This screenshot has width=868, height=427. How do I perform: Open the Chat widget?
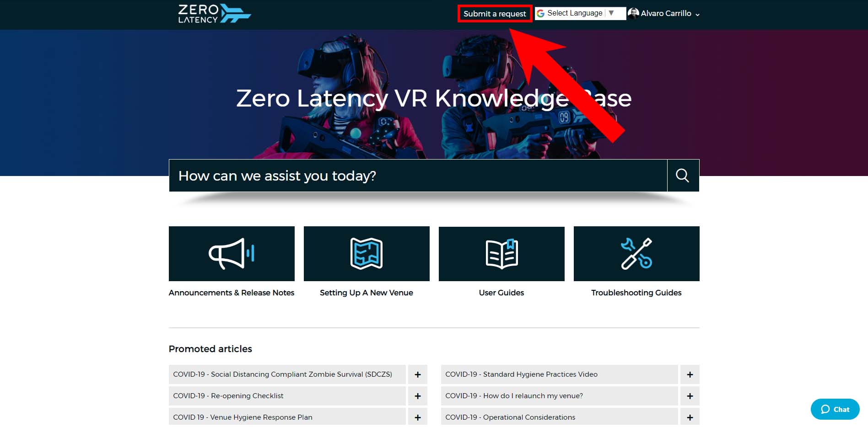tap(835, 409)
